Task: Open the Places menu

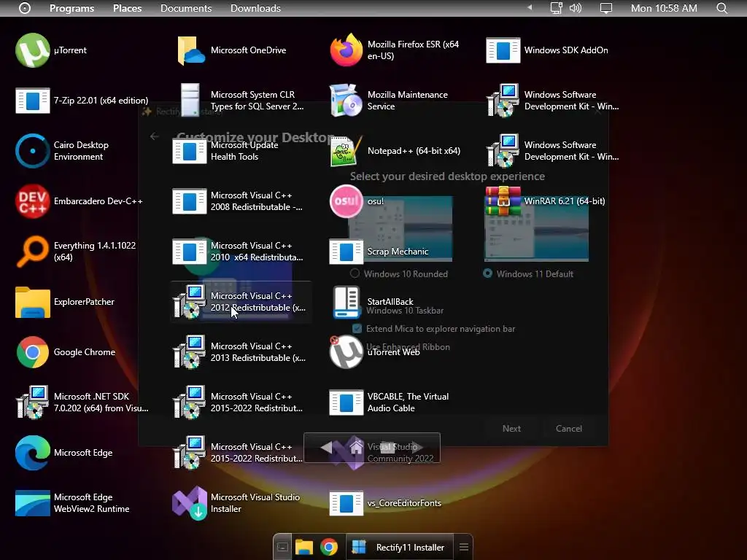Action: click(127, 8)
